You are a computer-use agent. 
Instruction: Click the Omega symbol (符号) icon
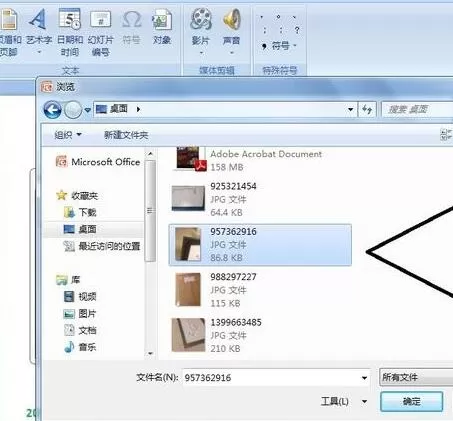(131, 20)
